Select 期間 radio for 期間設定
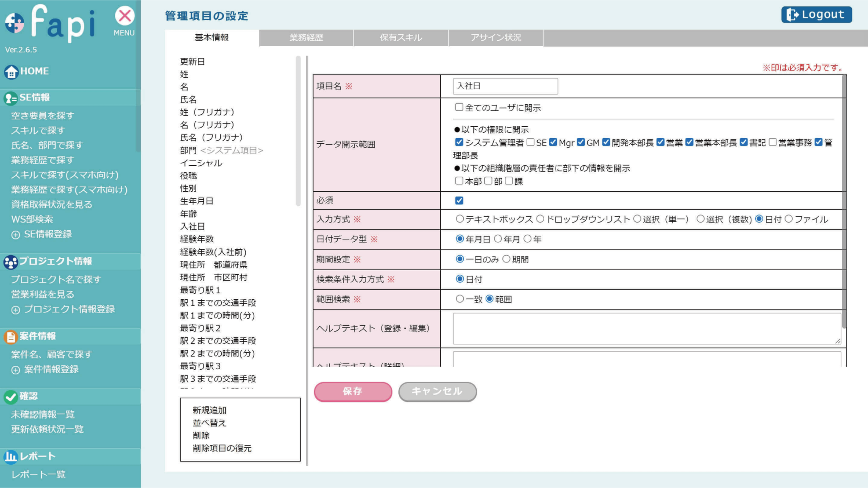The image size is (868, 488). 506,259
